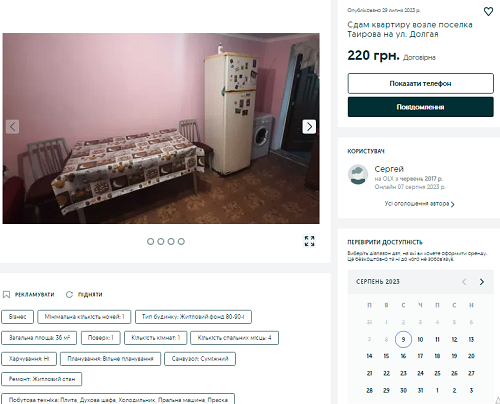Screen dimensions: 500x404
Task: Go to previous photo with left arrow
Action: [x=12, y=127]
